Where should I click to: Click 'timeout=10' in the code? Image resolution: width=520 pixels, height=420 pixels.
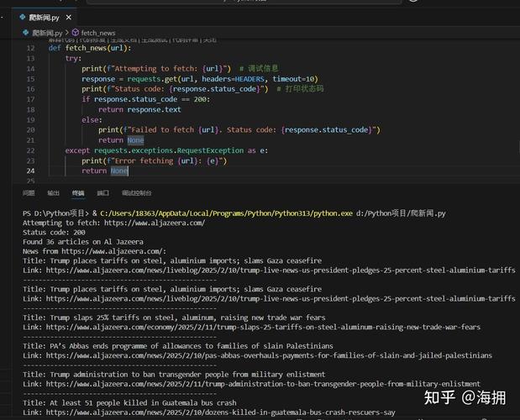point(293,79)
